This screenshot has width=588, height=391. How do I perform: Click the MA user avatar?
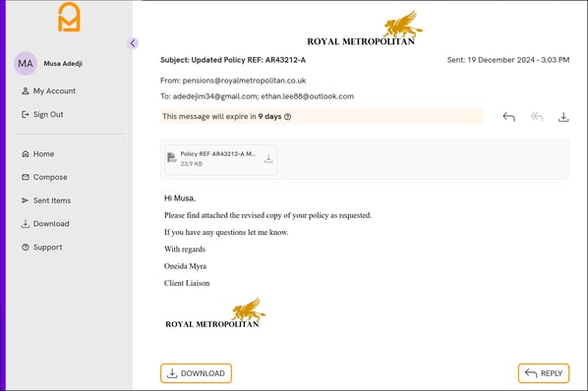click(x=26, y=63)
